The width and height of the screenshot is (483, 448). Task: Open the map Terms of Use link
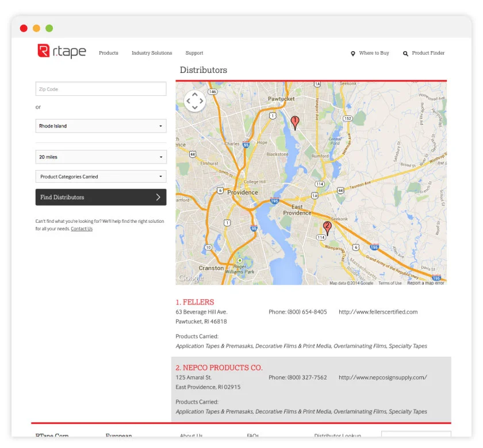(x=390, y=283)
